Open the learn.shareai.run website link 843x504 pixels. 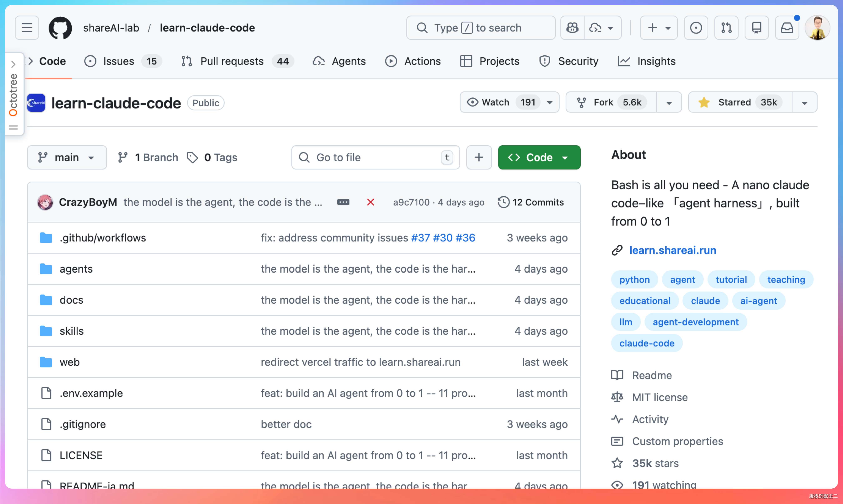672,250
